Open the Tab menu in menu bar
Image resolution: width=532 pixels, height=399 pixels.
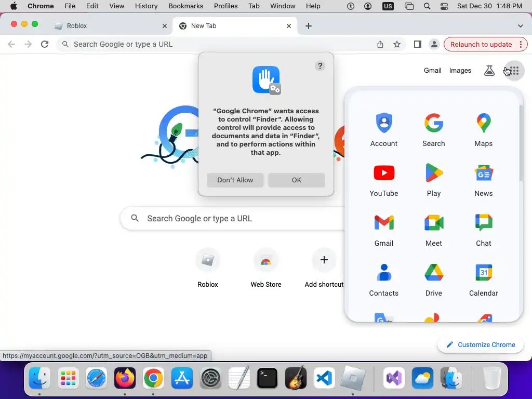coord(254,6)
